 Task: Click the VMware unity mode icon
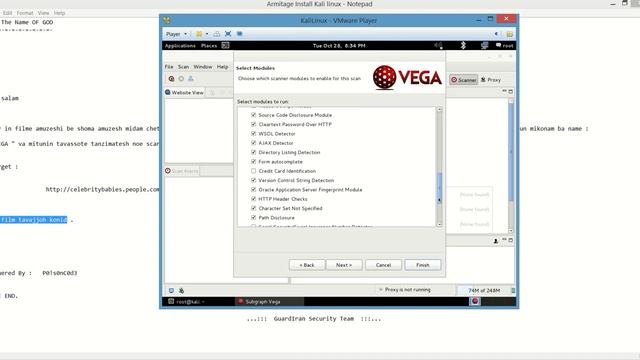(240, 34)
